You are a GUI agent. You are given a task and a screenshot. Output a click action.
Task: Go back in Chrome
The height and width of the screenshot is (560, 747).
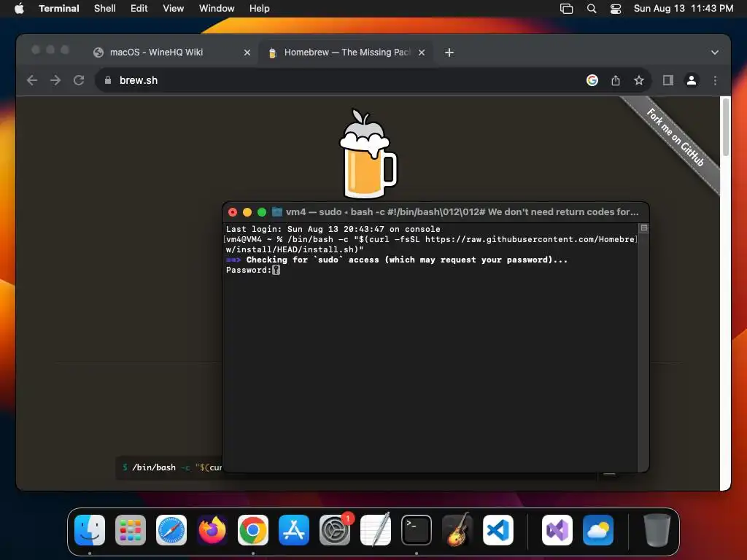(x=32, y=80)
